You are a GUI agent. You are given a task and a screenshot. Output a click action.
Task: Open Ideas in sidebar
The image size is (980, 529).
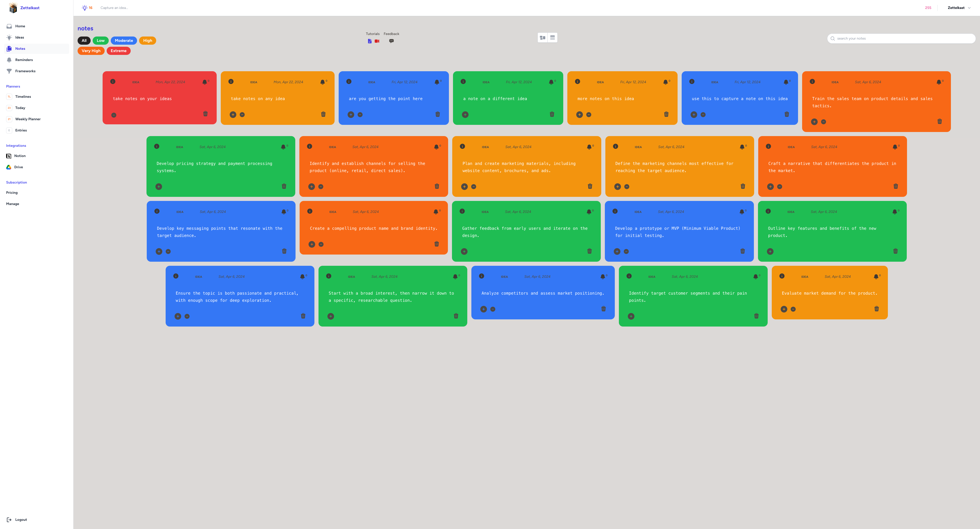click(36, 37)
